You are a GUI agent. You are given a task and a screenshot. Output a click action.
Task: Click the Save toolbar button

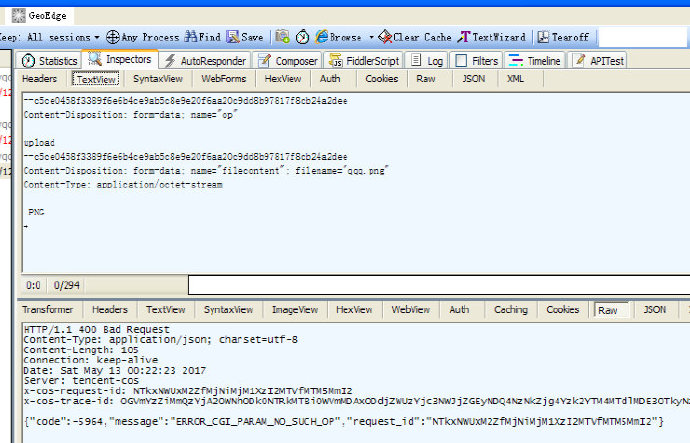point(245,37)
